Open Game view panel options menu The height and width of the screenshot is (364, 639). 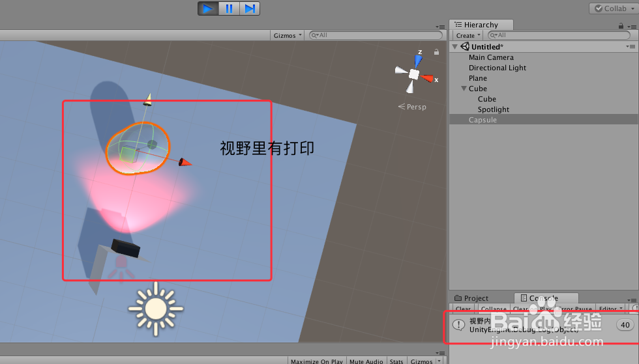tap(440, 353)
